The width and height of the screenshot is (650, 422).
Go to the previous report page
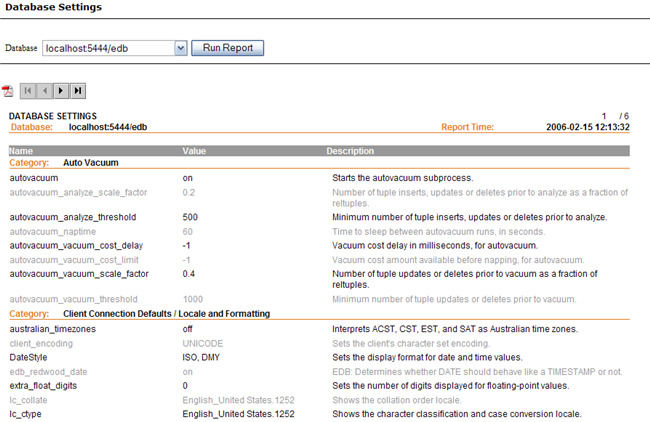[45, 91]
